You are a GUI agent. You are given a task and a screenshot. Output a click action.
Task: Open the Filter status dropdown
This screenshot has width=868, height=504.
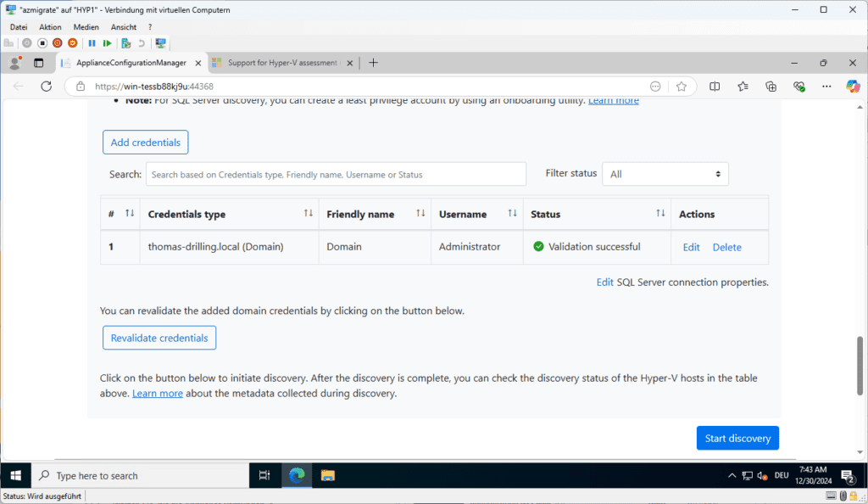tap(665, 174)
